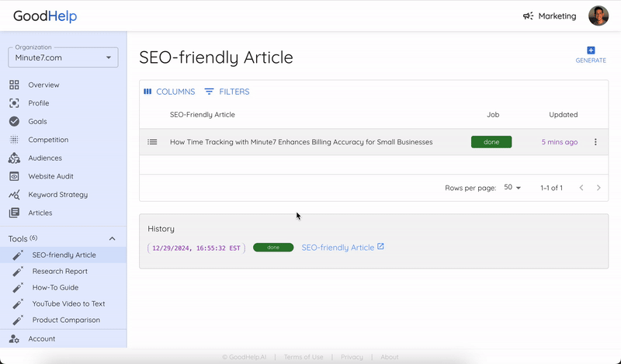Collapse the Tools section chevron
The image size is (621, 364).
112,238
